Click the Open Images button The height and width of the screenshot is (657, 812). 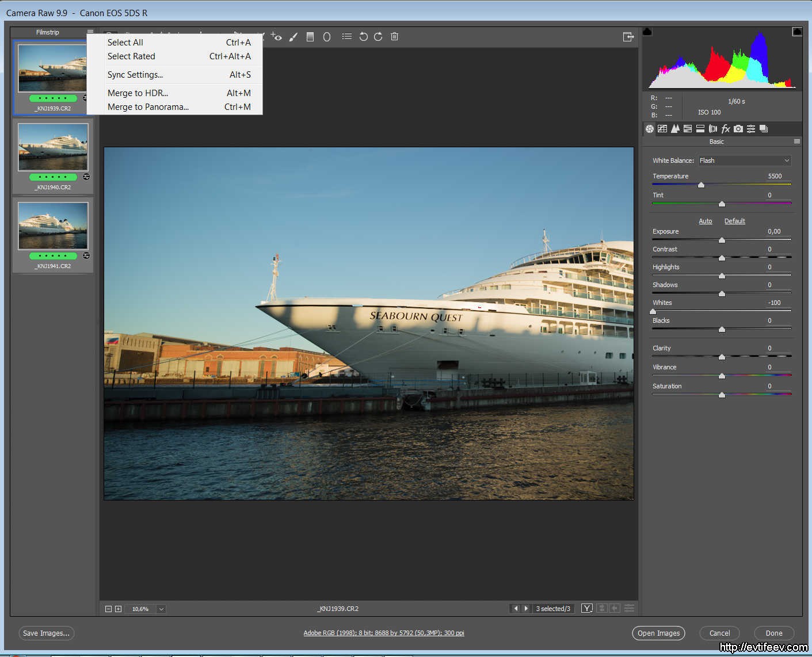tap(659, 633)
